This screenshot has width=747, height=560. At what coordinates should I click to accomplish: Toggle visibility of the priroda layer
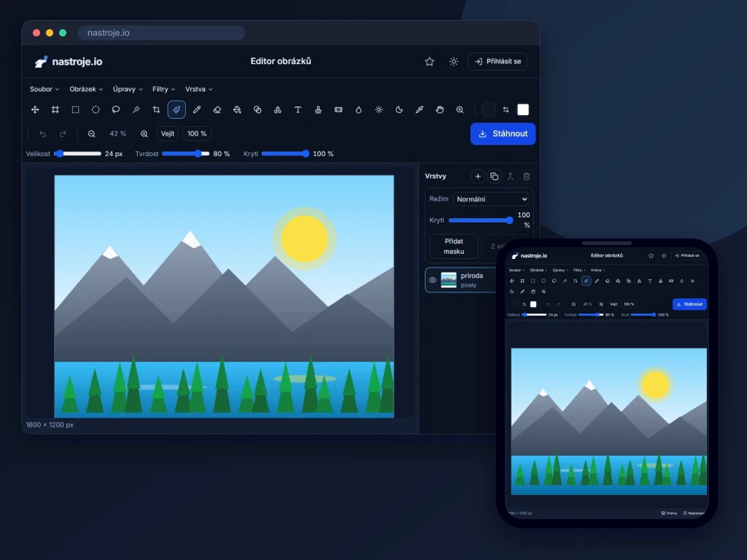coord(433,280)
